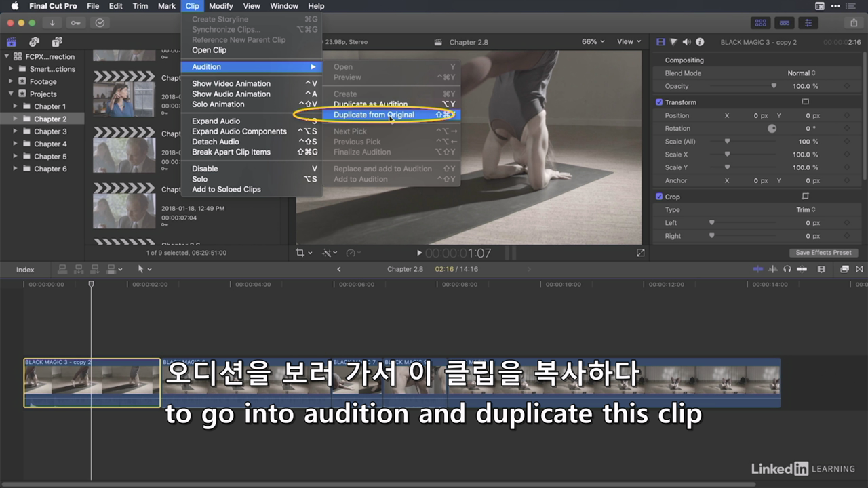
Task: Toggle the Timeline layout icon in toolbar
Action: (x=785, y=22)
